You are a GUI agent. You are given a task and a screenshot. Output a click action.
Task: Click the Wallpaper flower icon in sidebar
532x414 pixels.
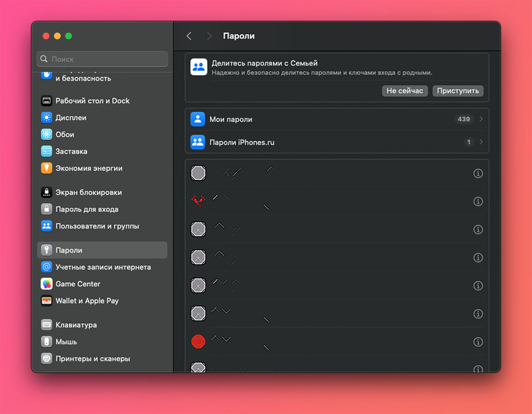click(x=46, y=134)
